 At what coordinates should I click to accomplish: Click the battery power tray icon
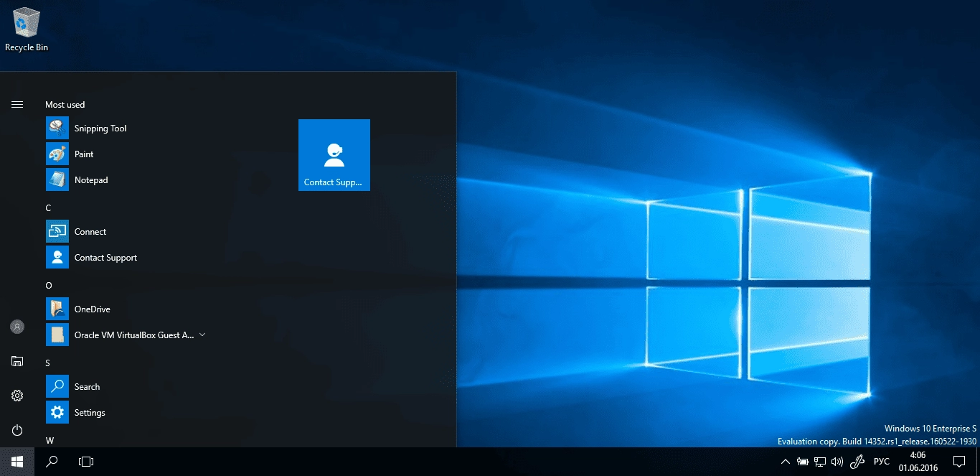pyautogui.click(x=803, y=462)
